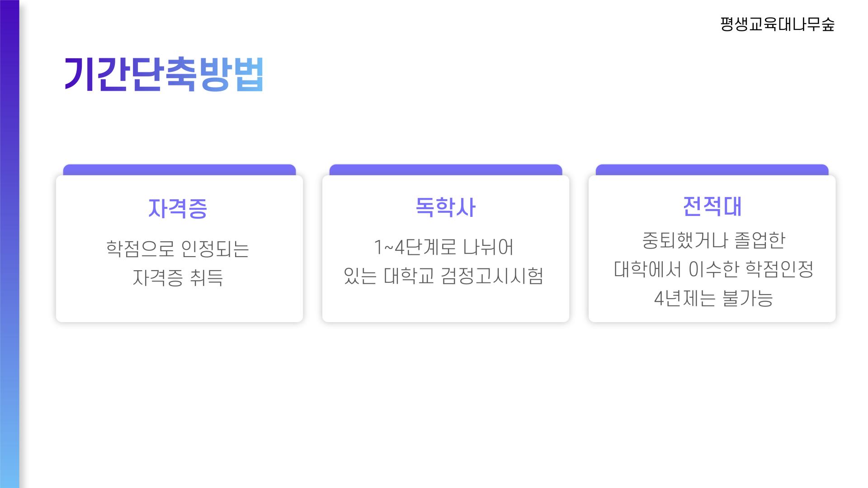Click the line 대학에서 이수한 학점인정
The width and height of the screenshot is (868, 488).
tap(713, 269)
